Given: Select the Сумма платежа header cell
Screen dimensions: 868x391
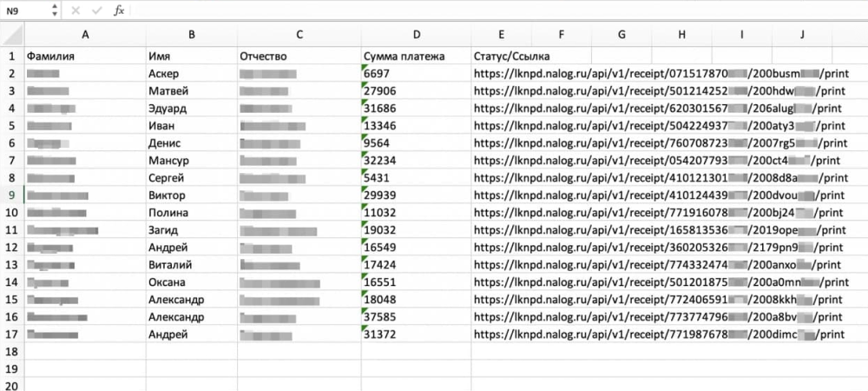Looking at the screenshot, I should (404, 56).
